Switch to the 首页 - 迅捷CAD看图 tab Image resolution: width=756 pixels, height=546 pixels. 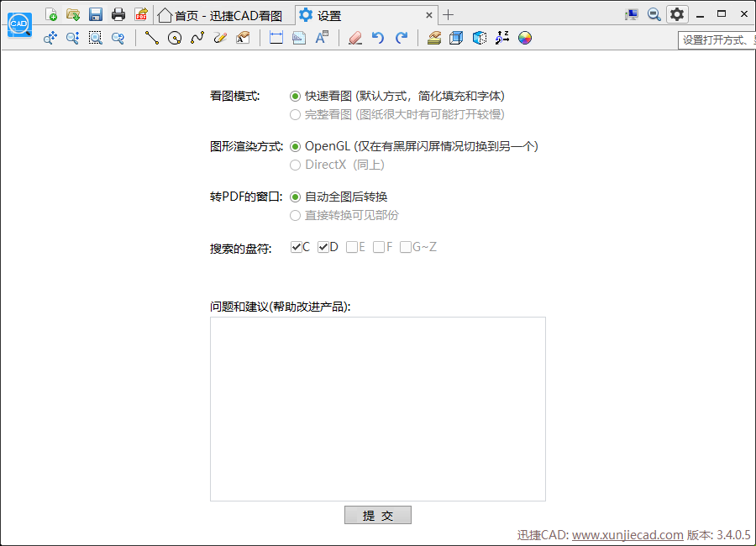[223, 15]
